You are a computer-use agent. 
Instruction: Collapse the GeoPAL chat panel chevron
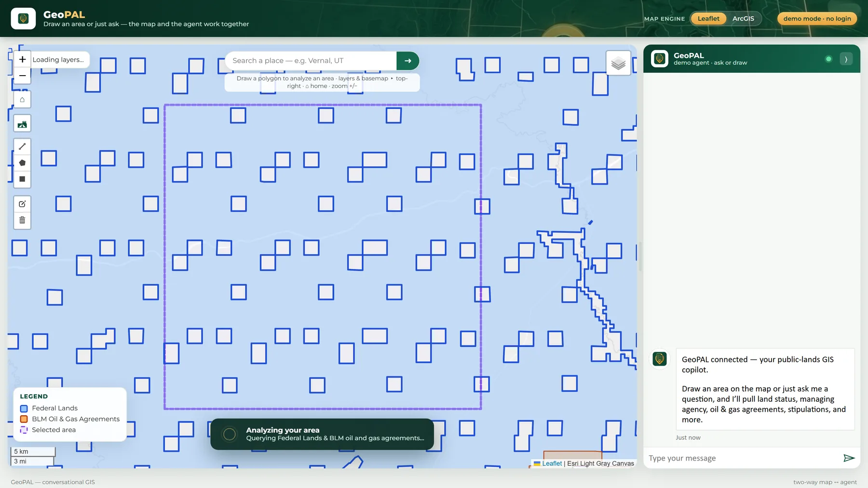click(x=846, y=59)
